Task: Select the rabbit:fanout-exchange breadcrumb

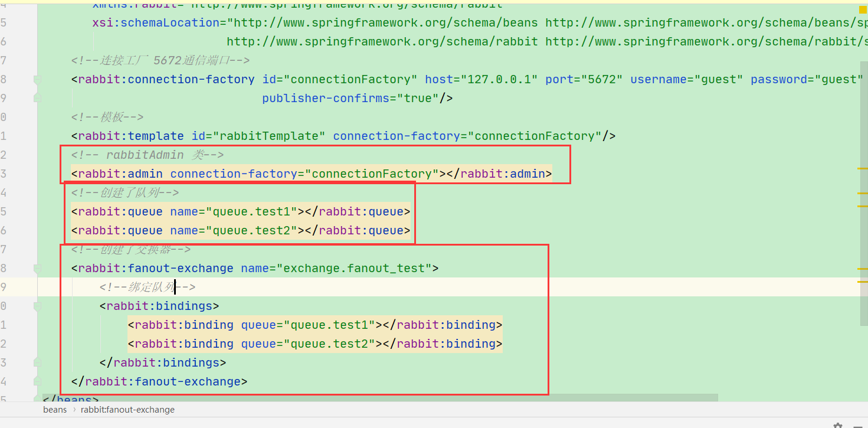Action: [127, 410]
